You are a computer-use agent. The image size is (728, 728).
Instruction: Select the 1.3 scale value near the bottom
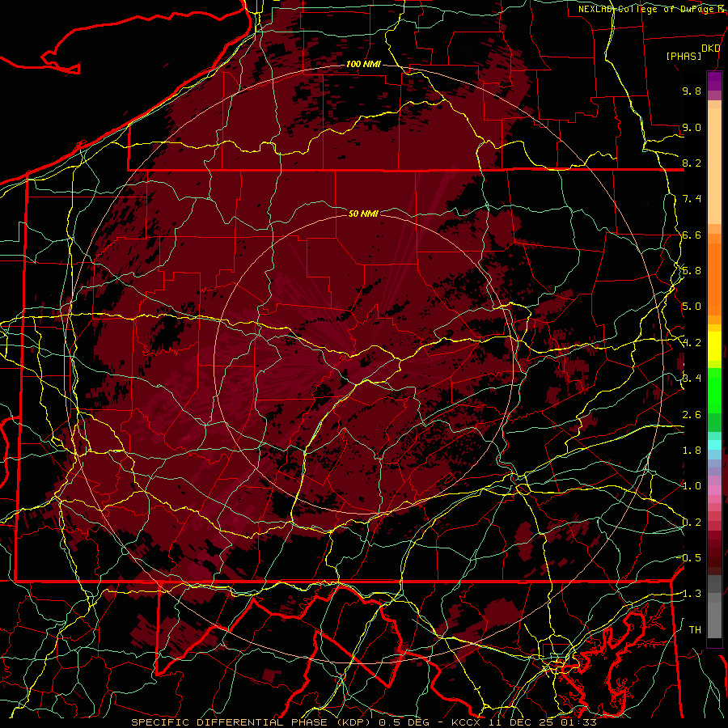tap(692, 594)
